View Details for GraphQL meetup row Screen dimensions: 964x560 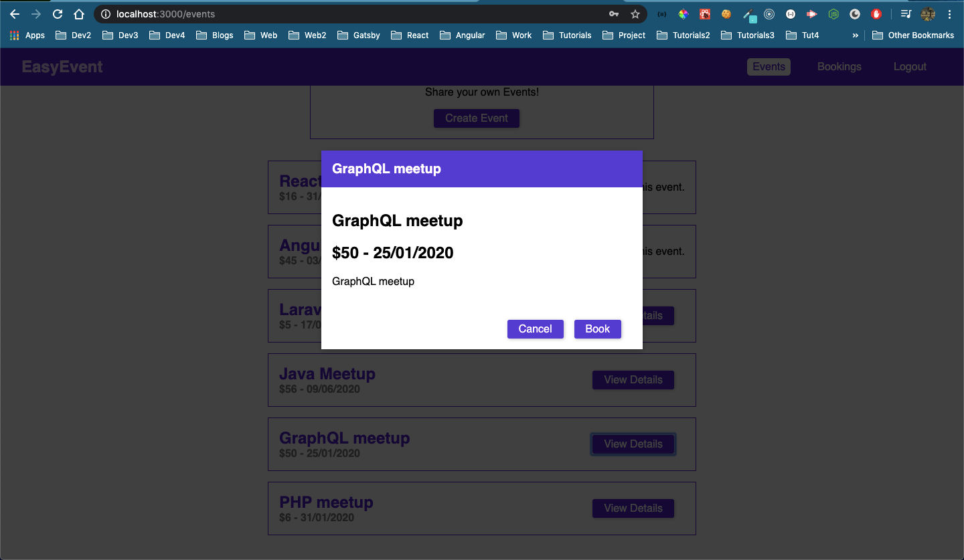pos(633,444)
